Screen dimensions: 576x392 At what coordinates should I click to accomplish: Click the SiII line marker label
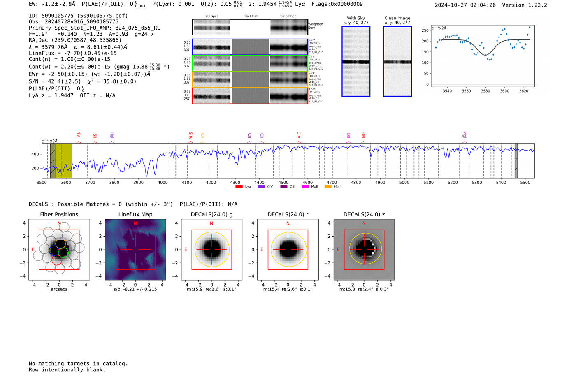[95, 137]
